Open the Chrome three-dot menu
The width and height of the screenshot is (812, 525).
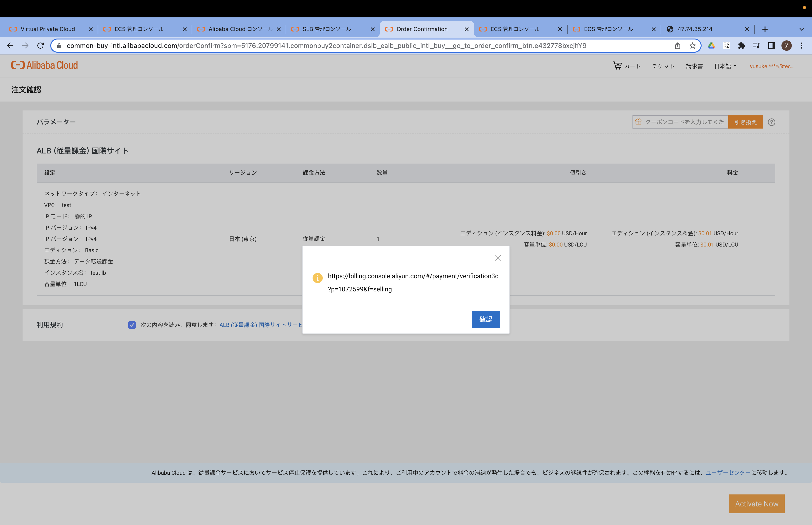tap(801, 45)
